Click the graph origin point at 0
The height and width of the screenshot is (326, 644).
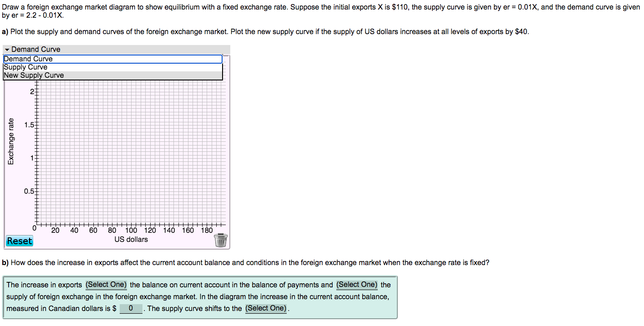tap(34, 227)
